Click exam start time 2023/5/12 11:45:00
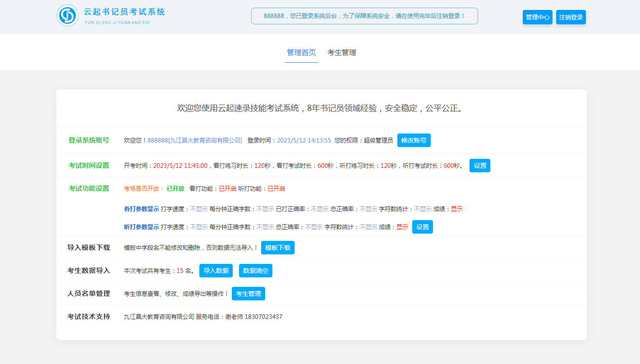The width and height of the screenshot is (640, 364). [180, 166]
